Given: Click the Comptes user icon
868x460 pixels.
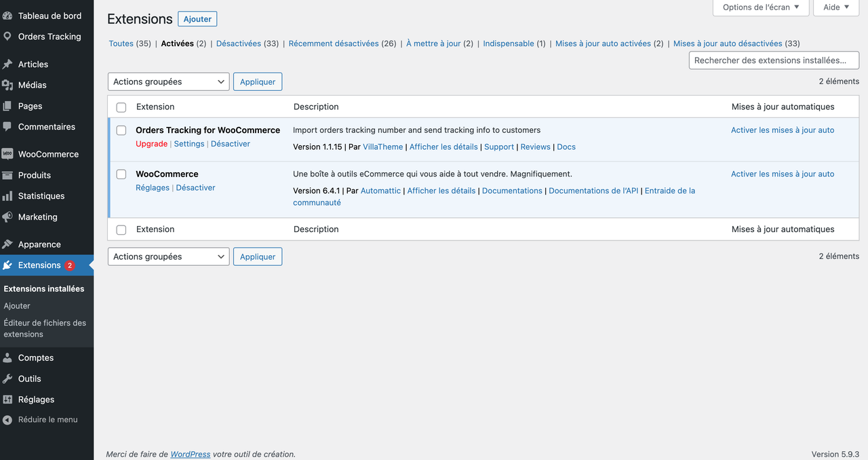Looking at the screenshot, I should point(7,358).
